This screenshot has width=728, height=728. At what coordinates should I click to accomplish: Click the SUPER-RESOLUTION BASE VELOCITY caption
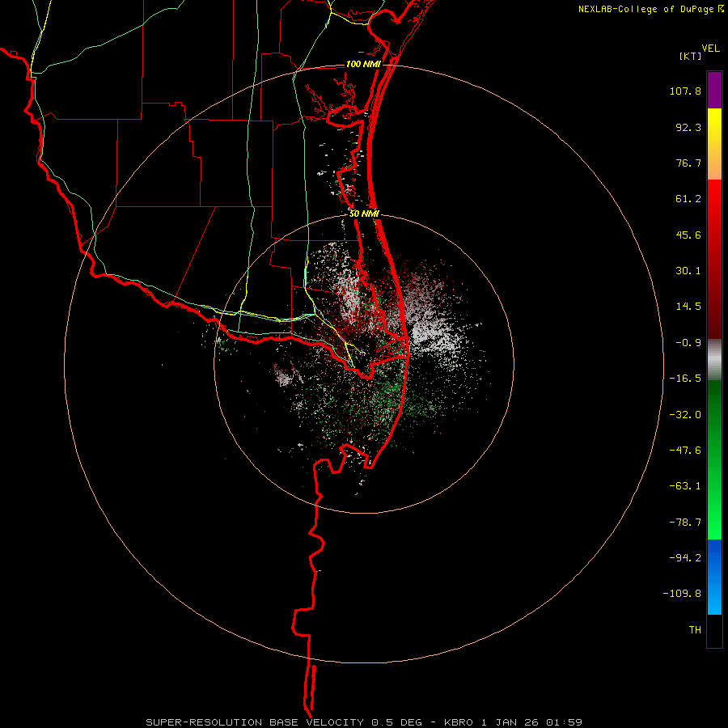pos(255,722)
